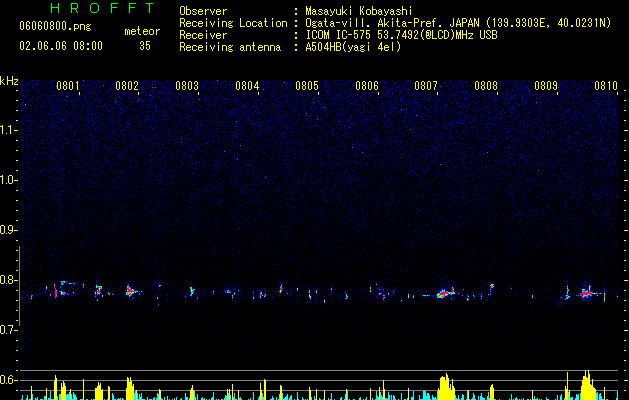Click the 1.1 kHz axis label

(9, 130)
